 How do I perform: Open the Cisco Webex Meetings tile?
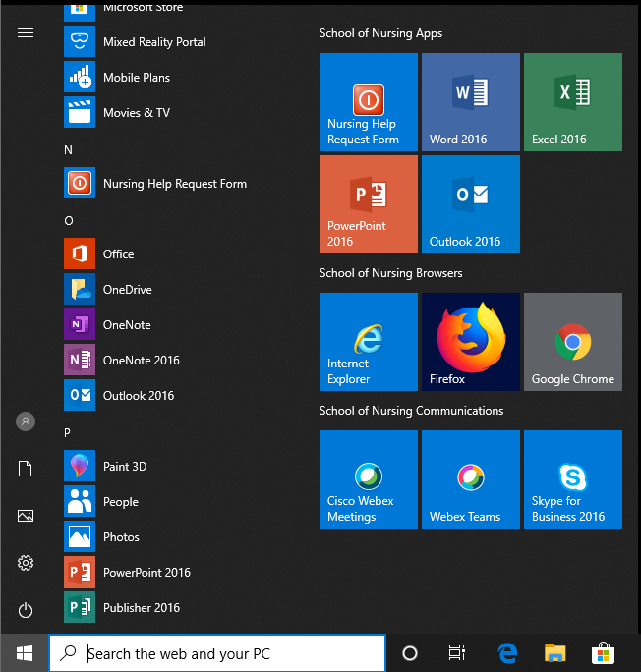pos(368,479)
